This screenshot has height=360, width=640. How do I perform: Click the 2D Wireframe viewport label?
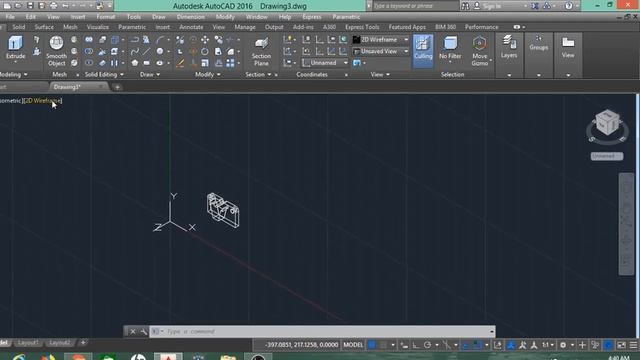pyautogui.click(x=42, y=100)
